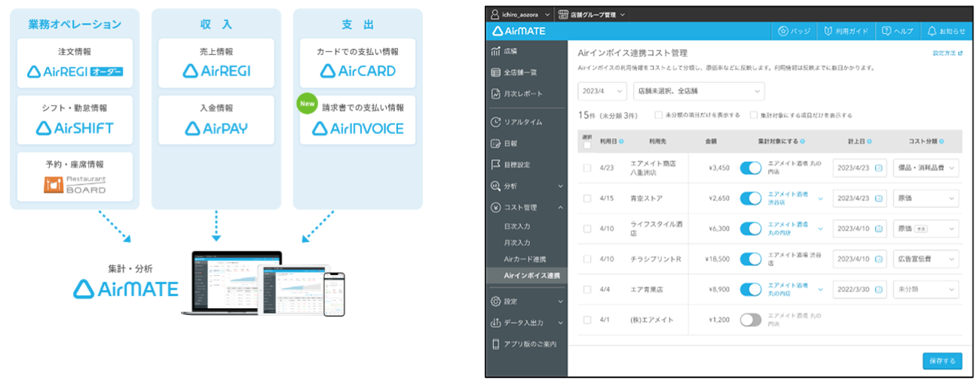
Task: Select Airカード連携 submenu item
Action: click(x=526, y=259)
